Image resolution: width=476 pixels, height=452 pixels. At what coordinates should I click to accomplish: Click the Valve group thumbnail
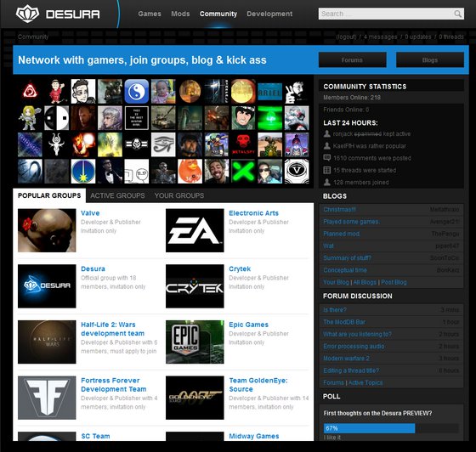[x=47, y=230]
